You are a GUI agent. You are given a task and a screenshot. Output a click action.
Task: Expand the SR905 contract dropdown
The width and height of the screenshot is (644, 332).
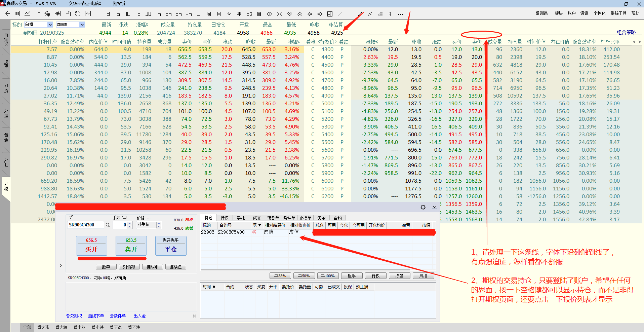pyautogui.click(x=82, y=25)
